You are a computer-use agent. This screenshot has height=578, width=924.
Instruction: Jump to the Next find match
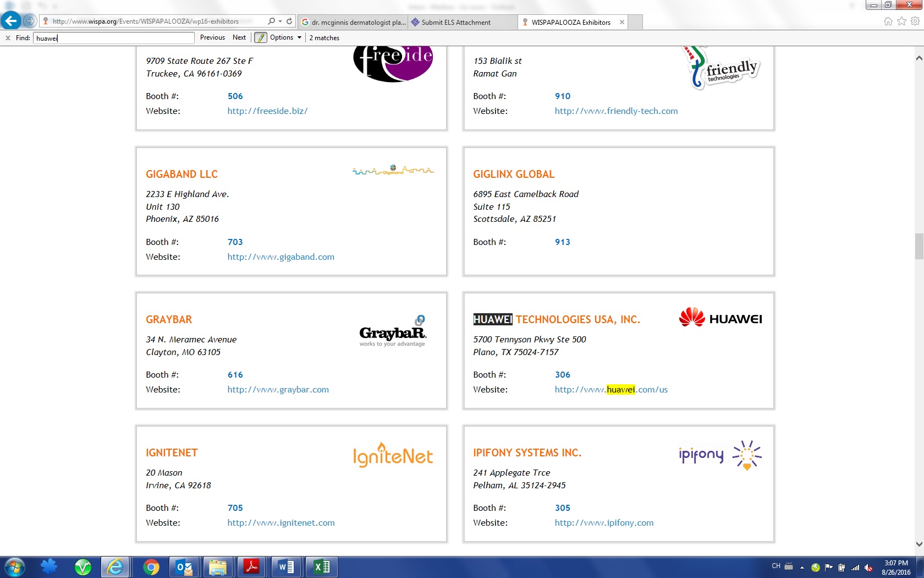(x=239, y=37)
